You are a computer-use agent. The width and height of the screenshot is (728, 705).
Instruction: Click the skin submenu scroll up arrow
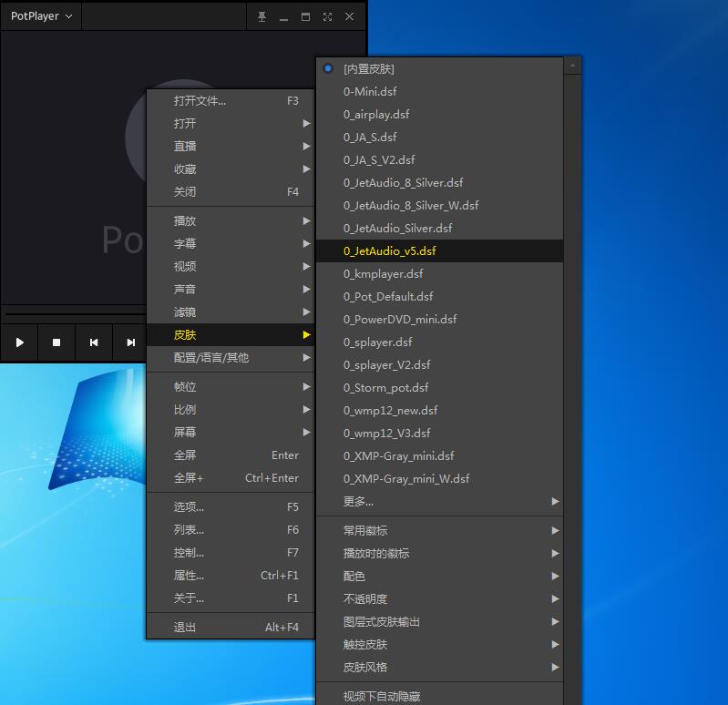coord(572,66)
